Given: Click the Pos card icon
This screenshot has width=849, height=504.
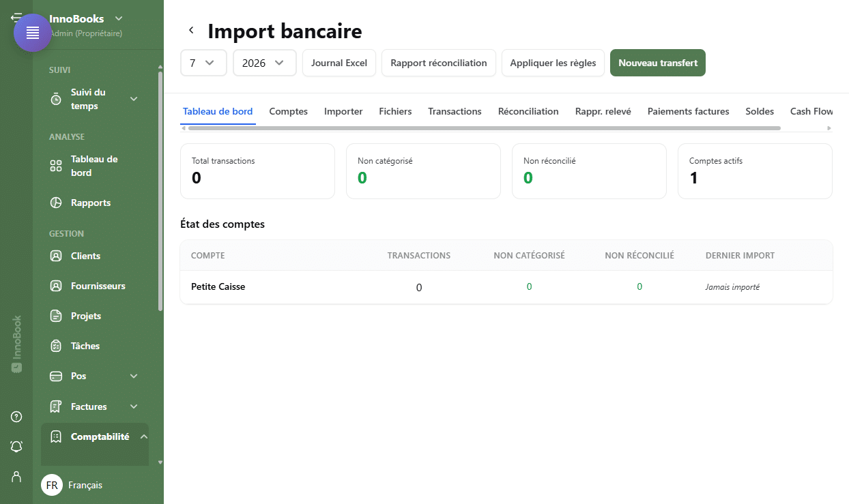Looking at the screenshot, I should (x=56, y=376).
